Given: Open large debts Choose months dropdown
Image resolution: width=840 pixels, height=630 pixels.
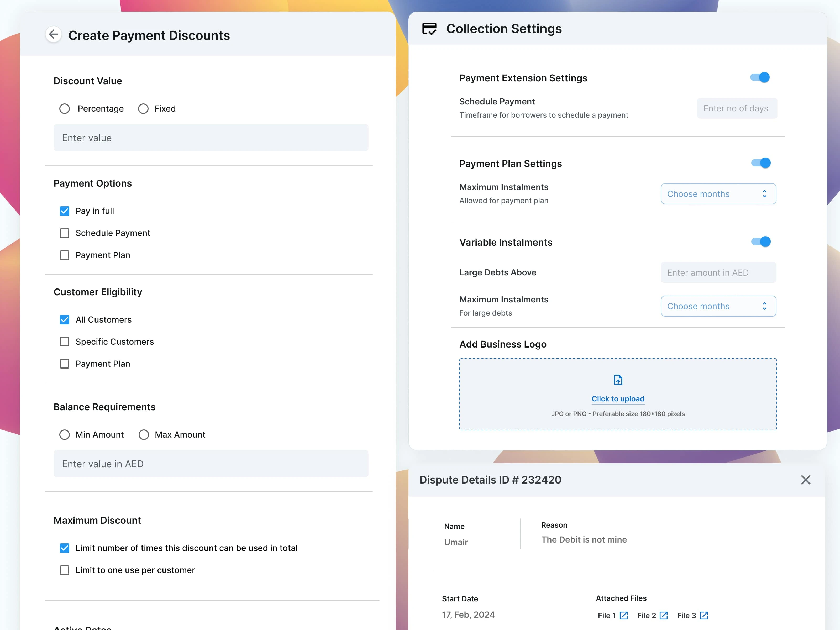Looking at the screenshot, I should pyautogui.click(x=718, y=306).
